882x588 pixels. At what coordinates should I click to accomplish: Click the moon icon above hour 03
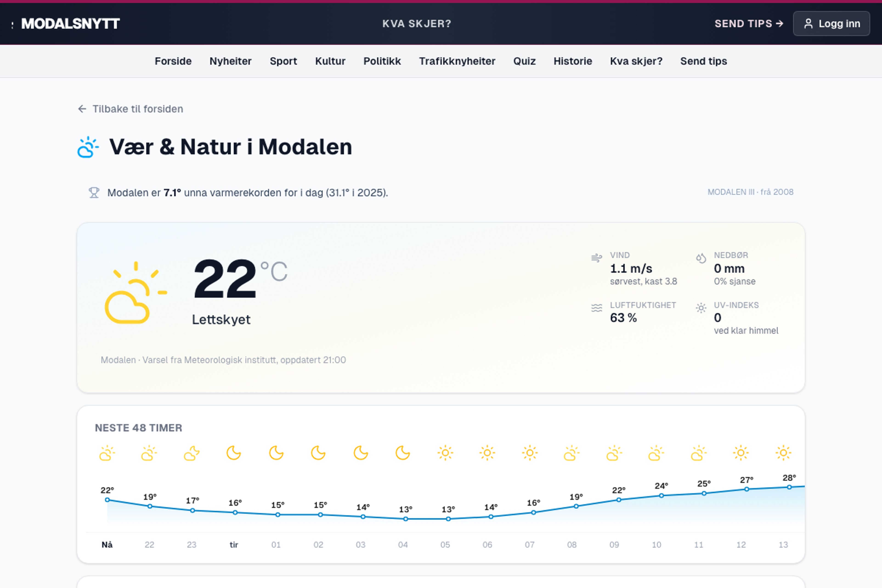click(361, 453)
